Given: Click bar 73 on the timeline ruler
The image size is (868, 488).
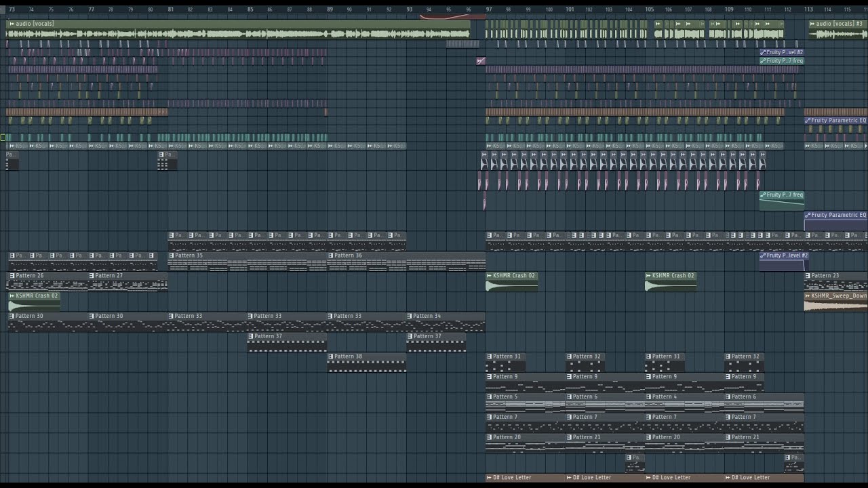Looking at the screenshot, I should click(x=12, y=9).
